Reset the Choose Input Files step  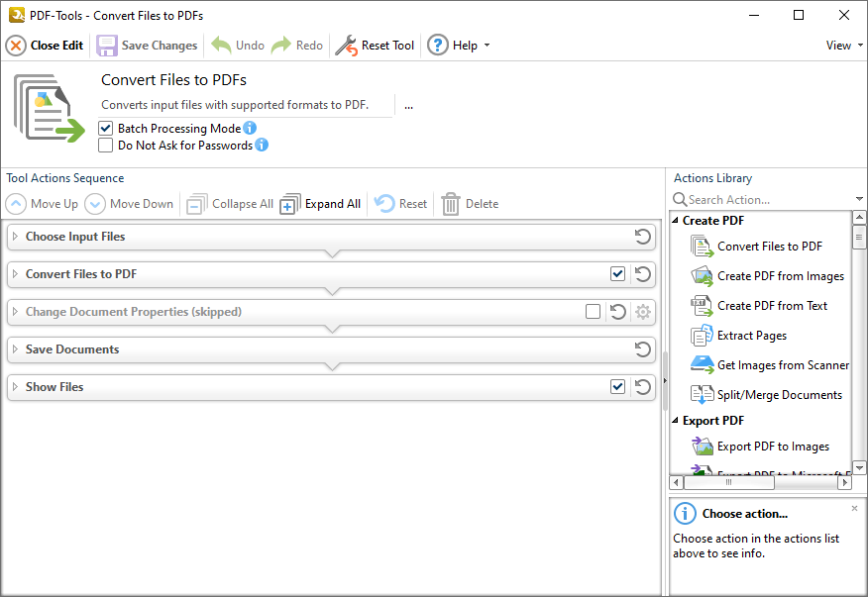pos(643,237)
